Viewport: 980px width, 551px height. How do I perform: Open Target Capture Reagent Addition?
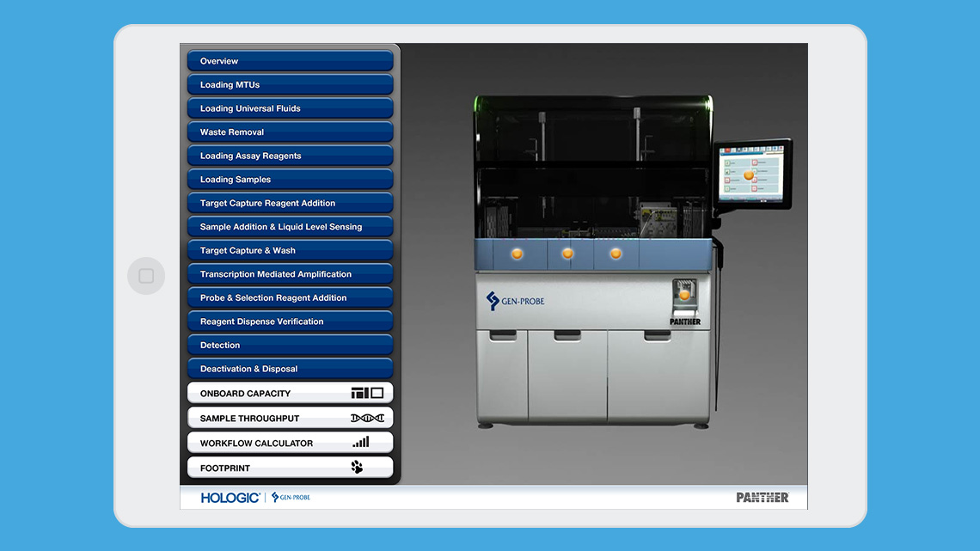point(290,203)
